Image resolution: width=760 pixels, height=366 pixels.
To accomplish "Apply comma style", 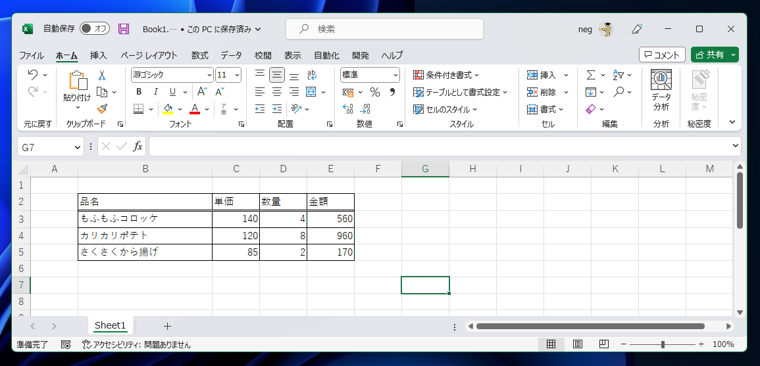I will pos(392,92).
